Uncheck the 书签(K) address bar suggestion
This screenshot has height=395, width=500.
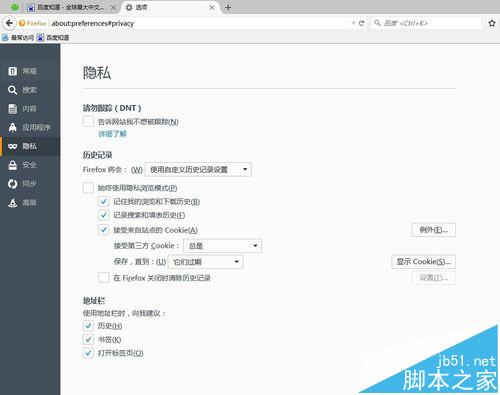pyautogui.click(x=88, y=339)
